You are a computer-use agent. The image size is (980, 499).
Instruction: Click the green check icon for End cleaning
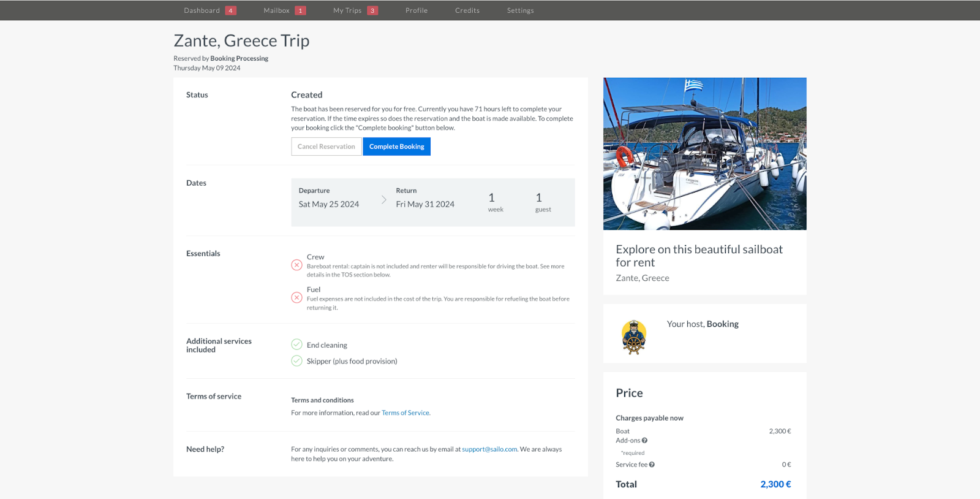296,345
